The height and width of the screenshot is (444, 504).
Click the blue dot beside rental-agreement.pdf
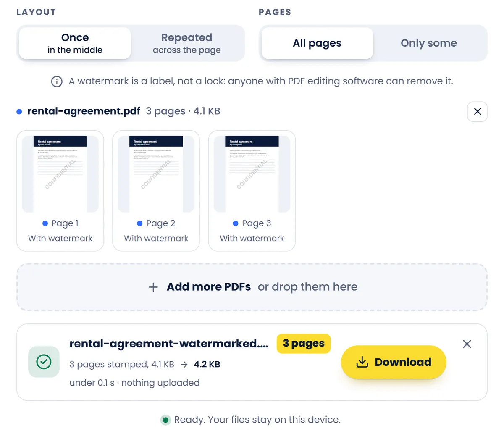point(19,112)
